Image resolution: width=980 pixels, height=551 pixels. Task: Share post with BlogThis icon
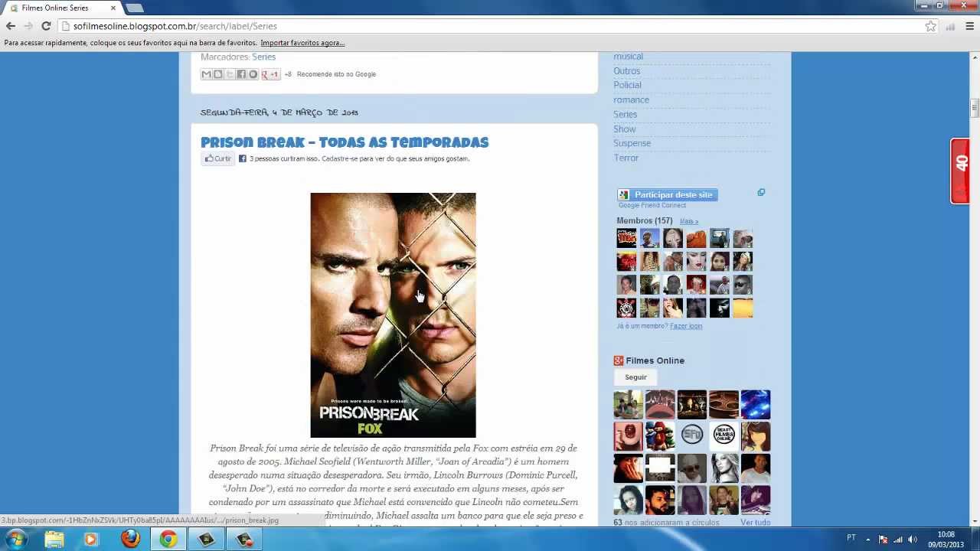click(x=218, y=74)
